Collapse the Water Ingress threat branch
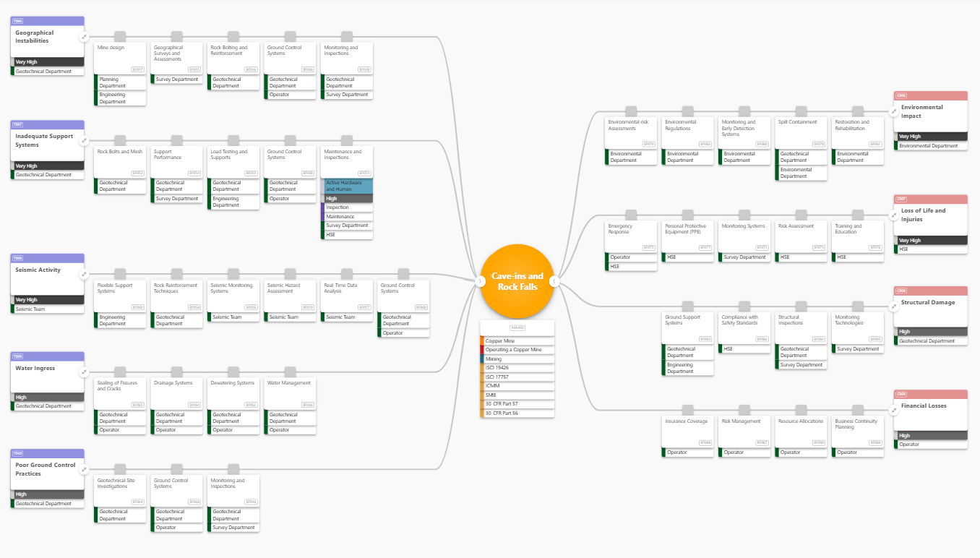Screen dimensions: 980x558 84,372
